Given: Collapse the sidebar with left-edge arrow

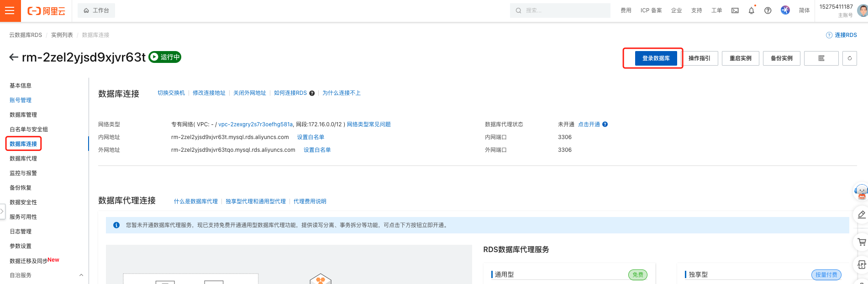Looking at the screenshot, I should coord(2,212).
